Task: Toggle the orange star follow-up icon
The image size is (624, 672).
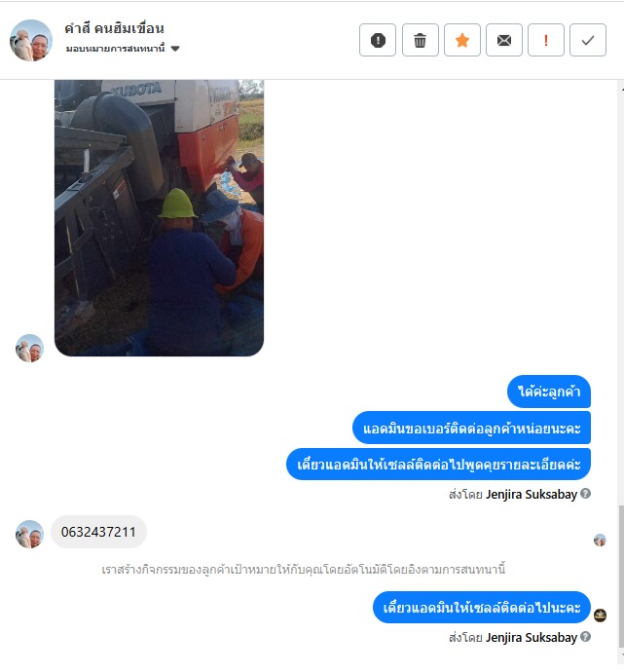Action: (x=462, y=40)
